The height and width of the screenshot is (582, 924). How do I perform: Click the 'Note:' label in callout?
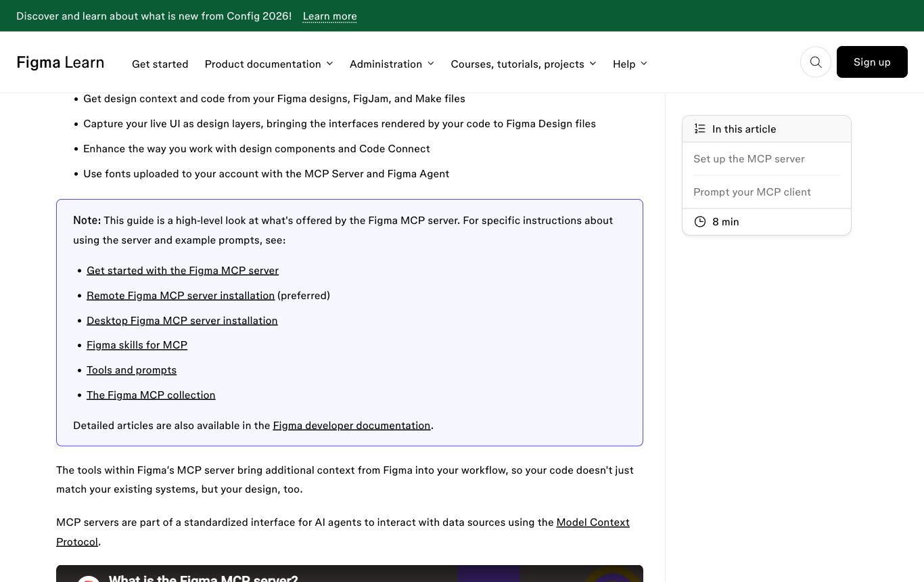(87, 221)
